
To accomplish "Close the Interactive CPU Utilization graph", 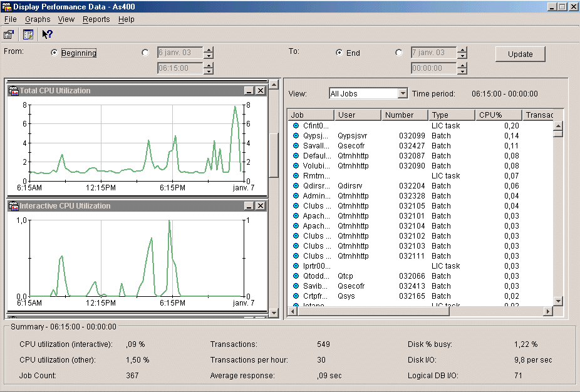I will (x=261, y=206).
